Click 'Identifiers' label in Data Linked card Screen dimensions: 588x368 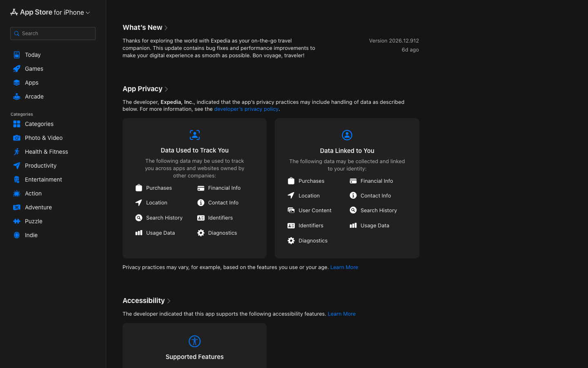[311, 226]
